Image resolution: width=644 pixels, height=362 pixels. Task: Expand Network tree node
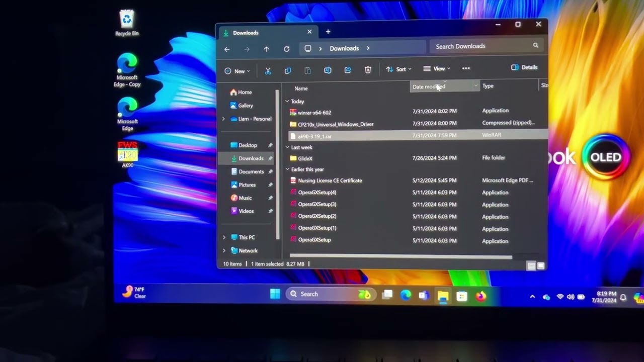[x=224, y=250]
